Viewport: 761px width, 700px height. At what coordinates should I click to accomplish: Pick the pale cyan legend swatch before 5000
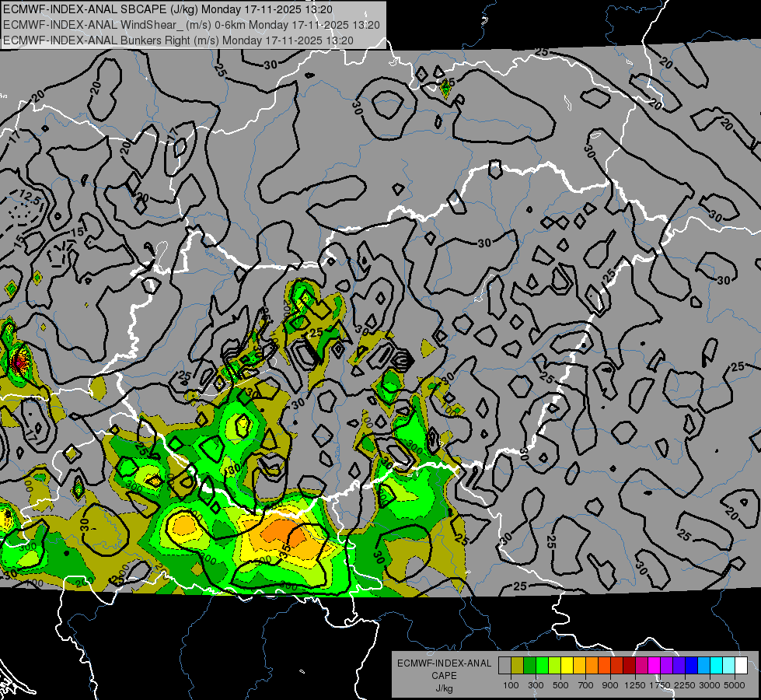(x=729, y=666)
